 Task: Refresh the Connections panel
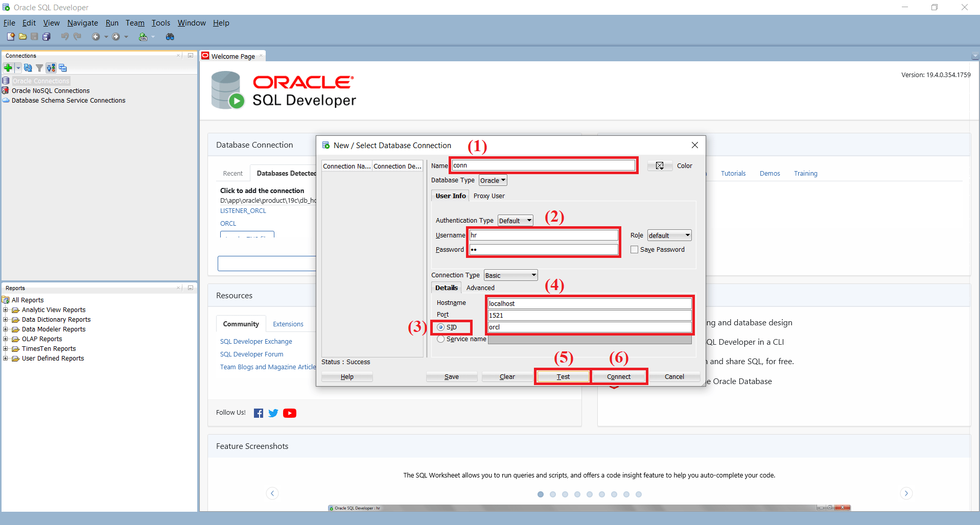pos(28,68)
